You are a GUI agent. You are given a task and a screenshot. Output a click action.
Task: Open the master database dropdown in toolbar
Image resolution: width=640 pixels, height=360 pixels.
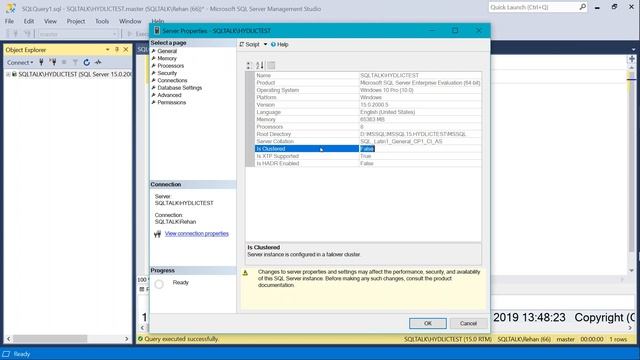click(x=78, y=34)
